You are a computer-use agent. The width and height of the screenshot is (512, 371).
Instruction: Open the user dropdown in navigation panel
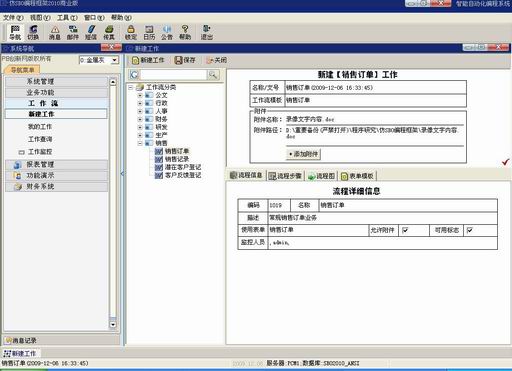(115, 60)
